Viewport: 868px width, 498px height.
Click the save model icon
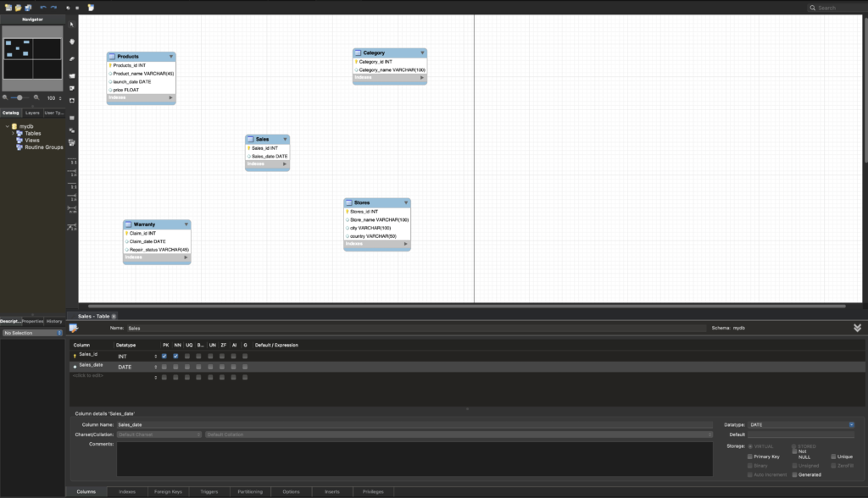pyautogui.click(x=28, y=8)
